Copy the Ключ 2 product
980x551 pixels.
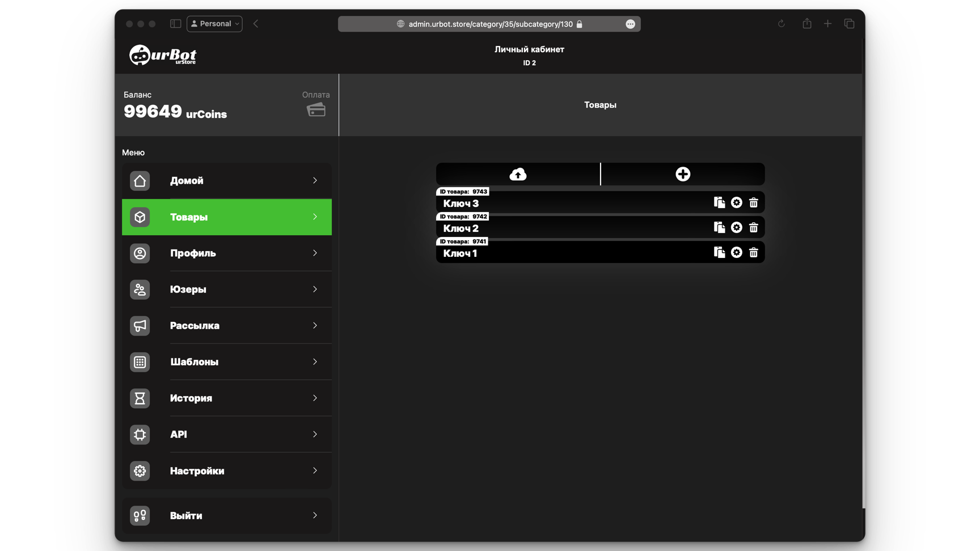[x=719, y=227]
